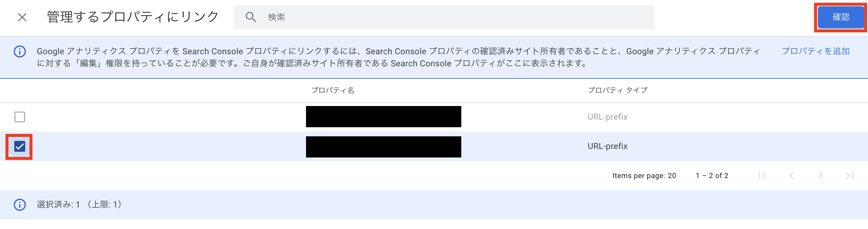Click the Items per page: 20 label
868x229 pixels.
[x=644, y=176]
